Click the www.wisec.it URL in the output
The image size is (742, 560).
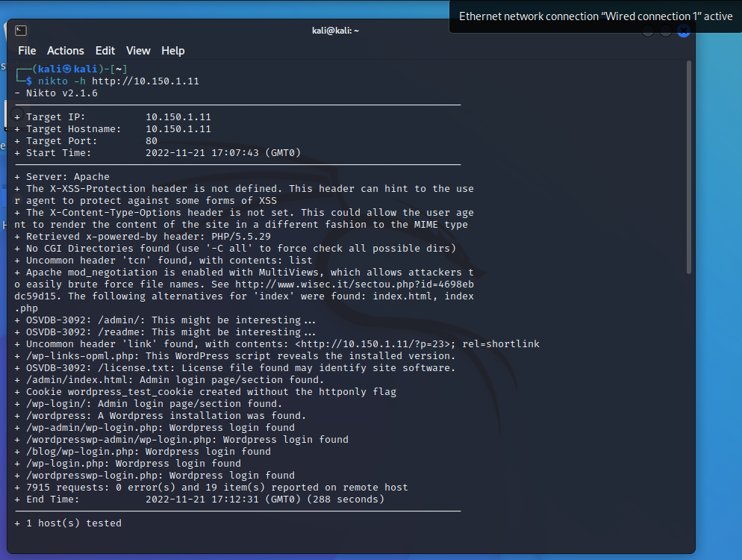coord(355,284)
